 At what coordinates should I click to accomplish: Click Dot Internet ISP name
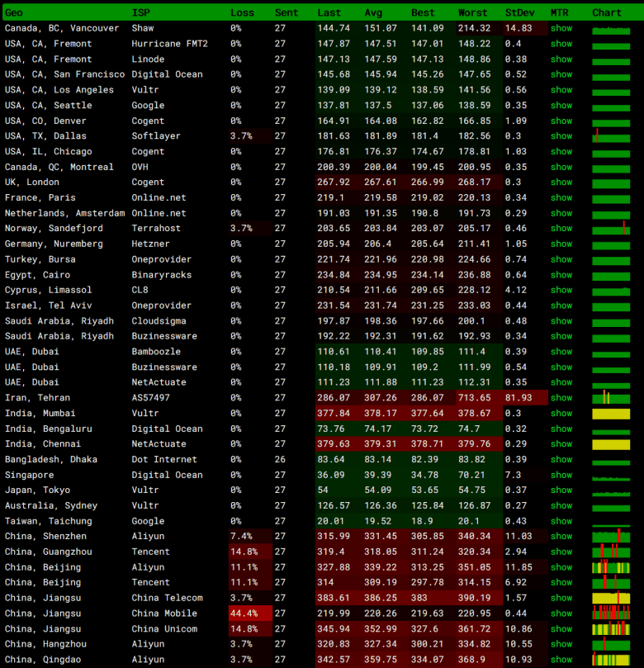(164, 460)
